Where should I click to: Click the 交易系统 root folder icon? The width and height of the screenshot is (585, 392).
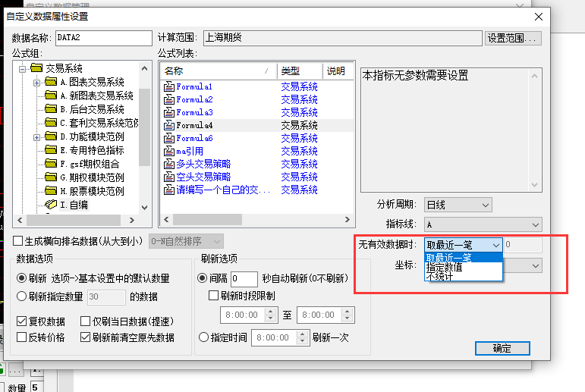point(36,68)
